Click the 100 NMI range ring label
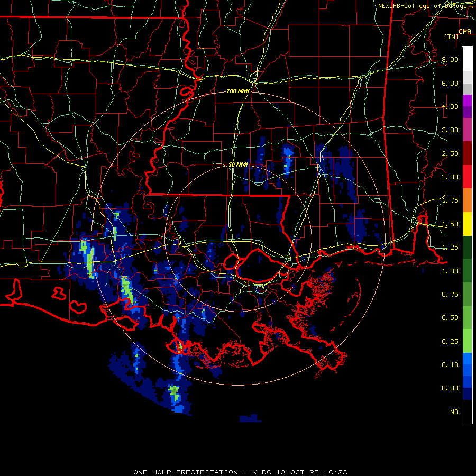Screen dimensions: 476x476 (238, 91)
